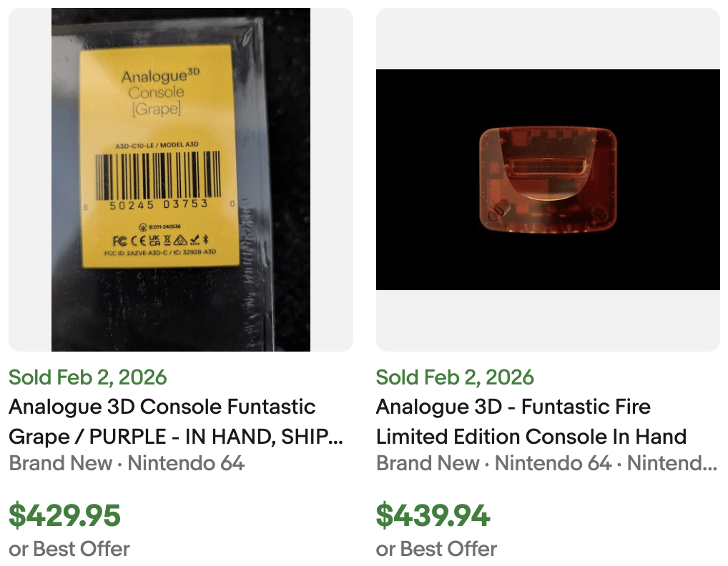
Task: Click the "A3D-C10-LE / MODEL A3D" model text
Action: pyautogui.click(x=157, y=145)
